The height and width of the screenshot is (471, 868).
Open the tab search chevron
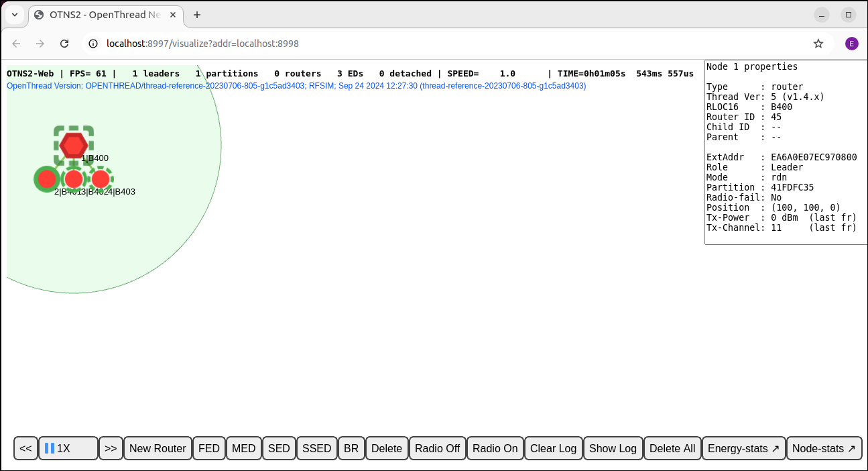click(14, 14)
